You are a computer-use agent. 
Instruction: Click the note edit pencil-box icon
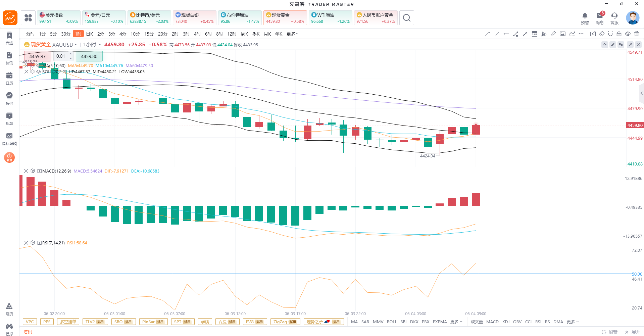(593, 34)
